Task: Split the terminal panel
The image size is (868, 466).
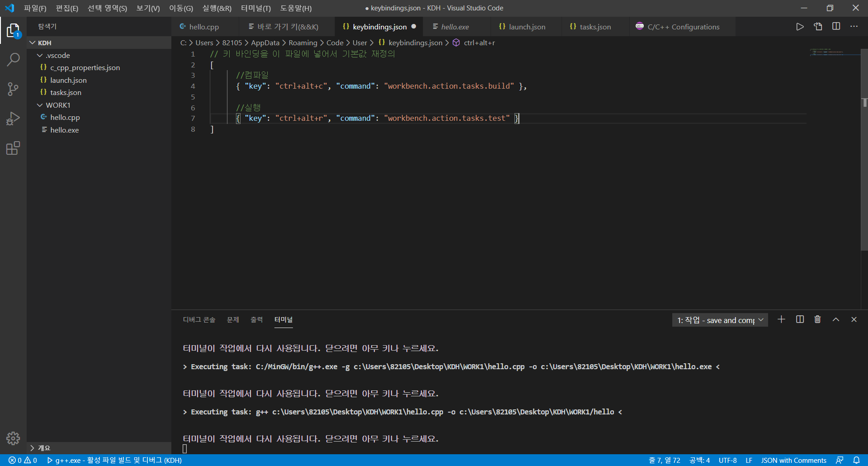Action: point(800,319)
